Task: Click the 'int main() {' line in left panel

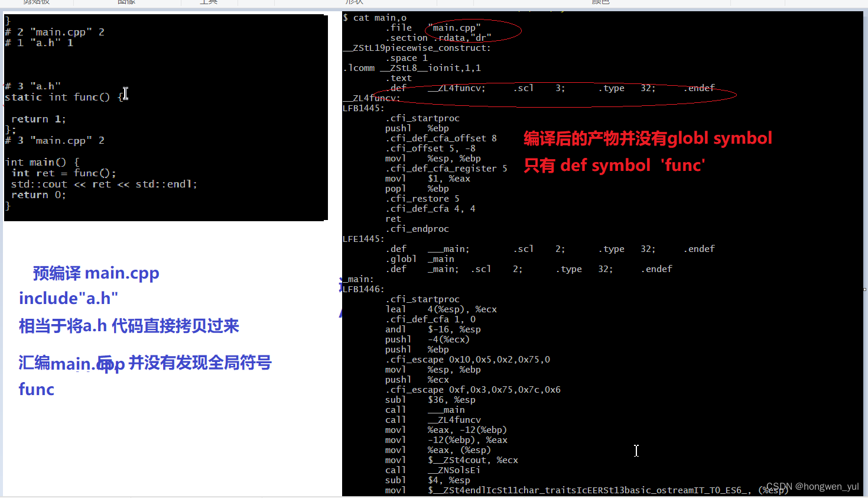Action: tap(42, 162)
